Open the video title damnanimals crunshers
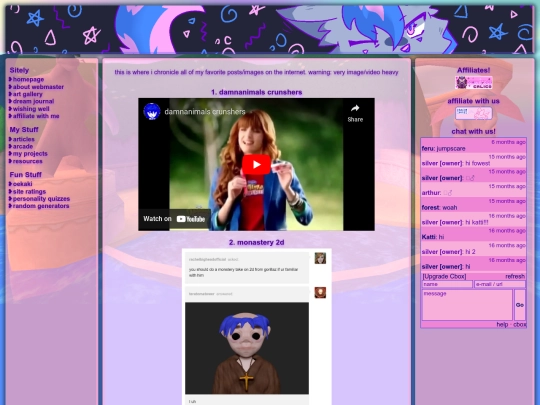 tap(205, 112)
